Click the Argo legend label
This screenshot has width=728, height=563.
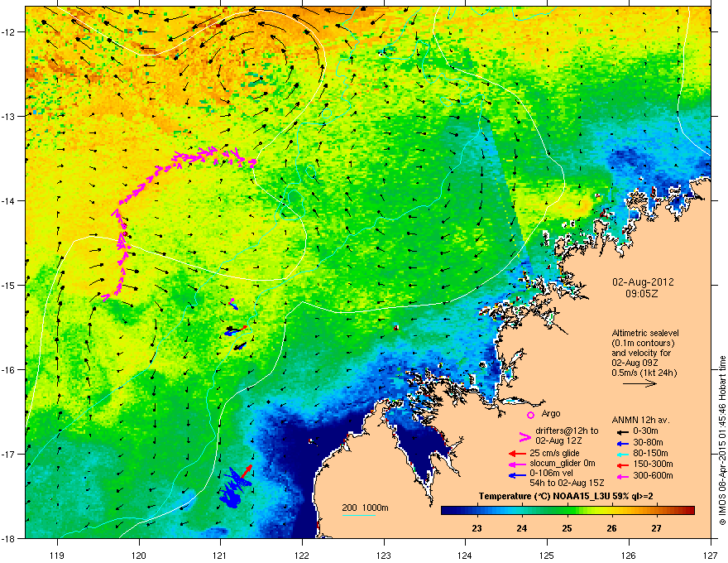(551, 414)
